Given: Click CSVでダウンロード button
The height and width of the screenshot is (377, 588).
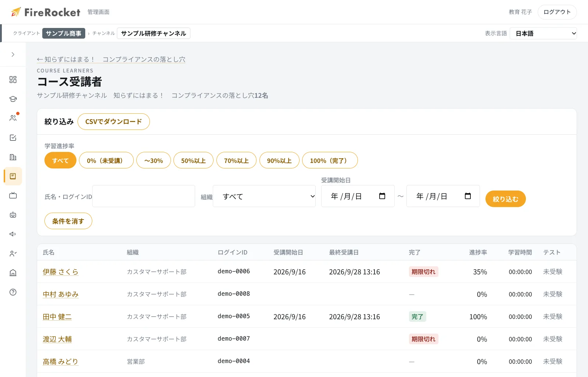Looking at the screenshot, I should (x=114, y=122).
